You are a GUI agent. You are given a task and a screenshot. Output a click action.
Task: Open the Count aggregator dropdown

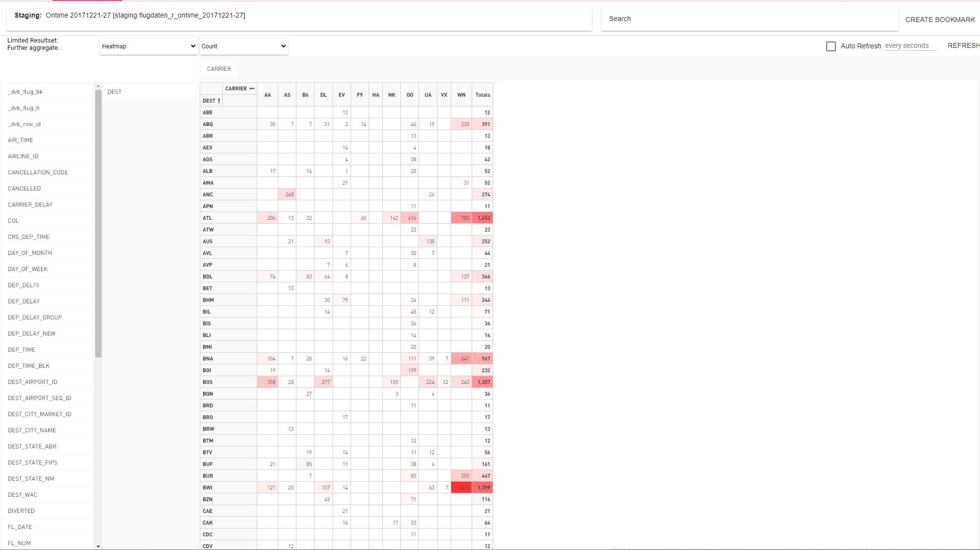point(243,46)
